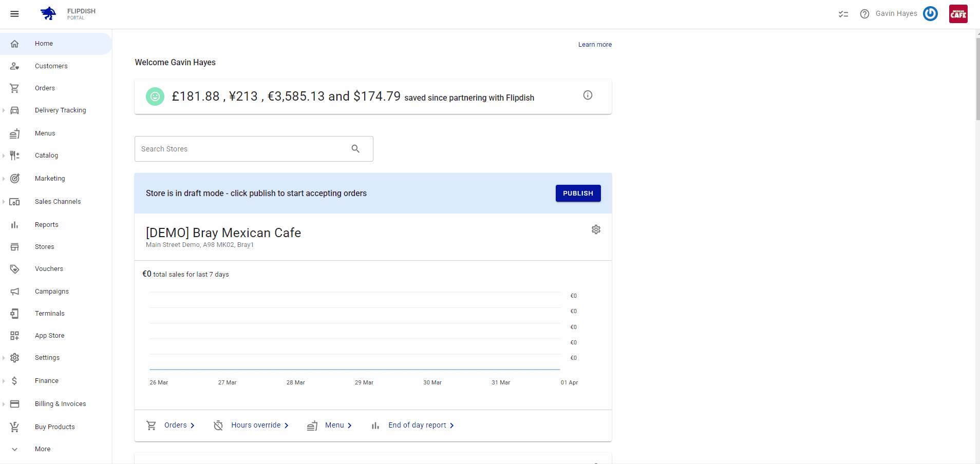Image resolution: width=980 pixels, height=464 pixels.
Task: Click the Reports bar chart icon
Action: point(14,225)
